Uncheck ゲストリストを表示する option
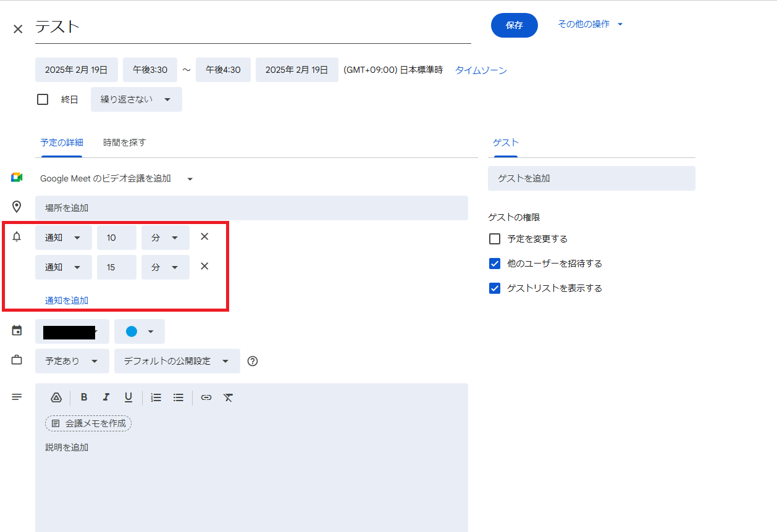This screenshot has width=777, height=532. (495, 288)
